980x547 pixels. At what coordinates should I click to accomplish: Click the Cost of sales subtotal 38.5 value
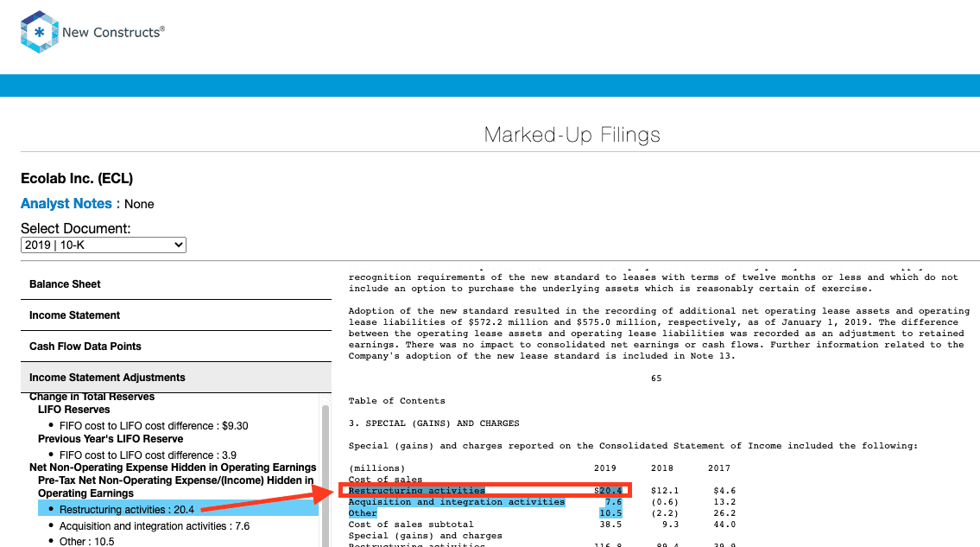point(610,525)
